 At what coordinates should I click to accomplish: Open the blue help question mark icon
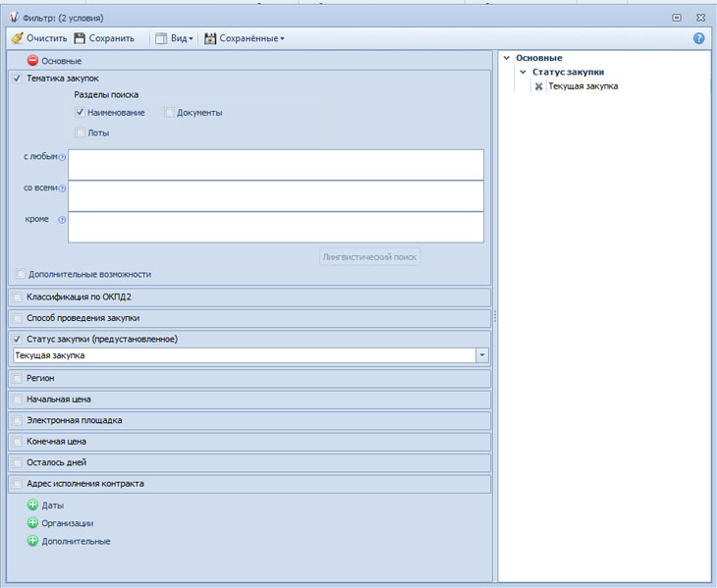click(x=699, y=38)
